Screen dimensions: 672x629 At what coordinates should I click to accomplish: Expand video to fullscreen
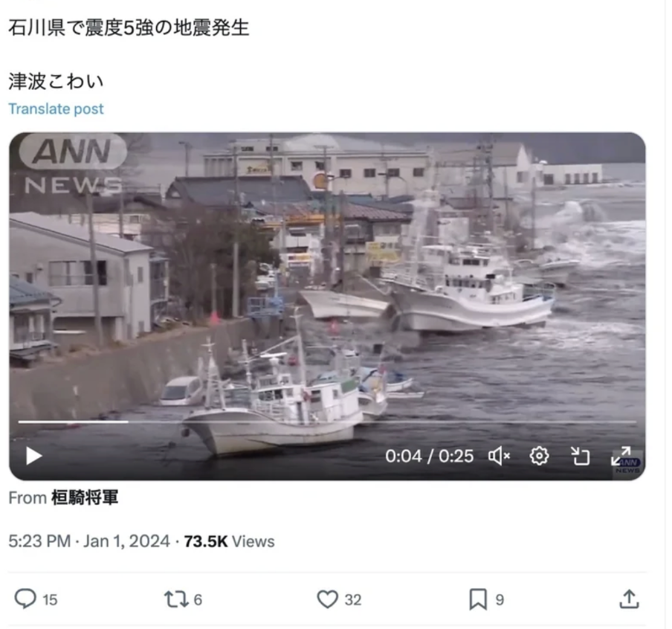pyautogui.click(x=621, y=456)
